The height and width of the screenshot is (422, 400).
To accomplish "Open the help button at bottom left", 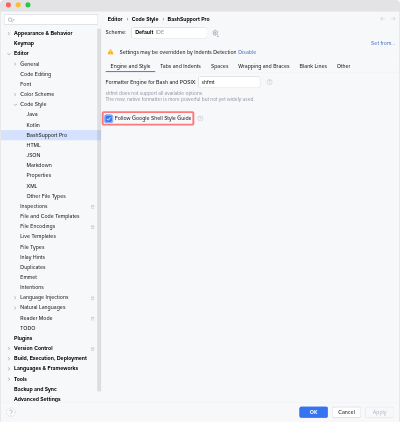I will point(11,412).
